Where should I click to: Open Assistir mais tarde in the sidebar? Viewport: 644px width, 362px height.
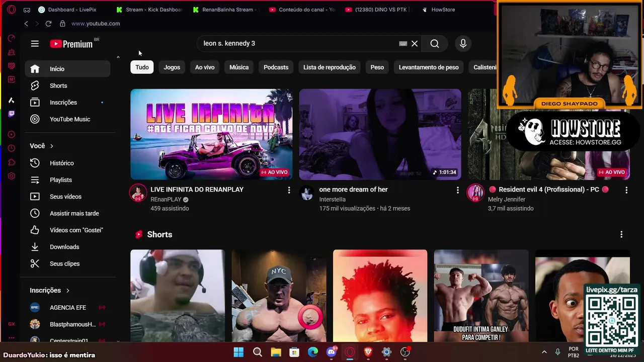point(67,213)
